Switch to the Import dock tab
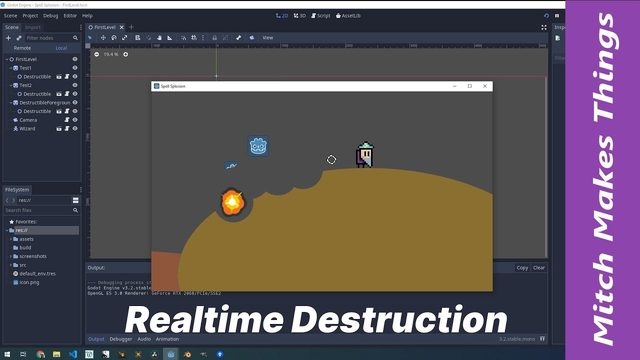Image resolution: width=640 pixels, height=360 pixels. [x=33, y=27]
